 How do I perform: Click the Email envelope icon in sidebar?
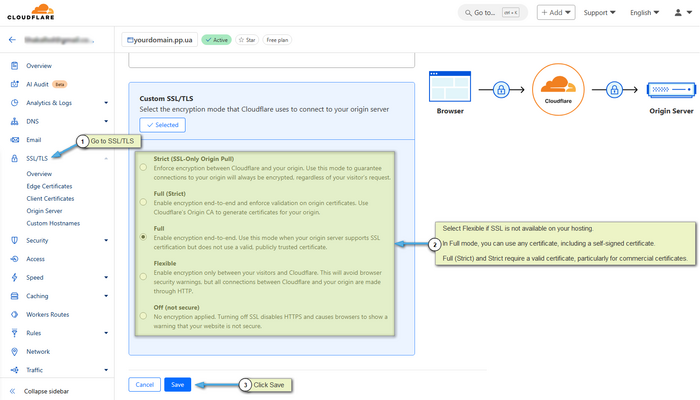[14, 140]
